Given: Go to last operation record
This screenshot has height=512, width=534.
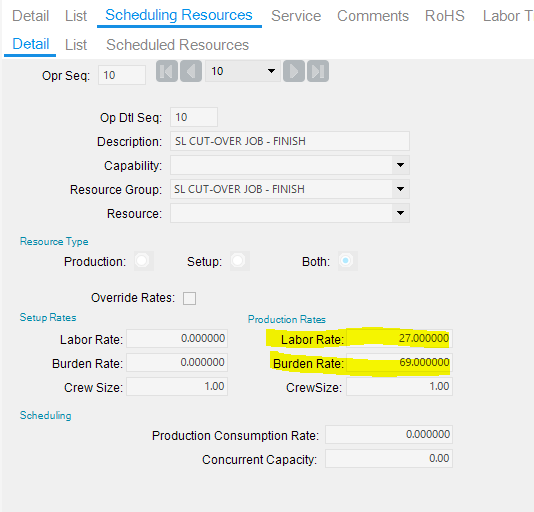Looking at the screenshot, I should click(x=318, y=71).
